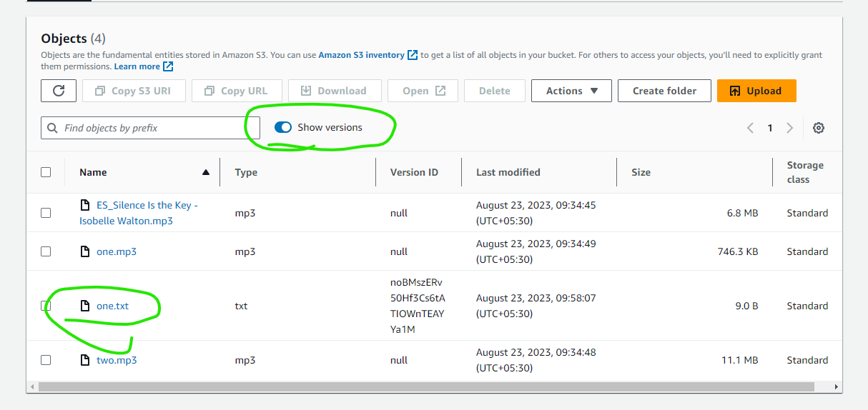Viewport: 868px width, 410px height.
Task: Go to previous page arrow in pagination
Action: 751,128
